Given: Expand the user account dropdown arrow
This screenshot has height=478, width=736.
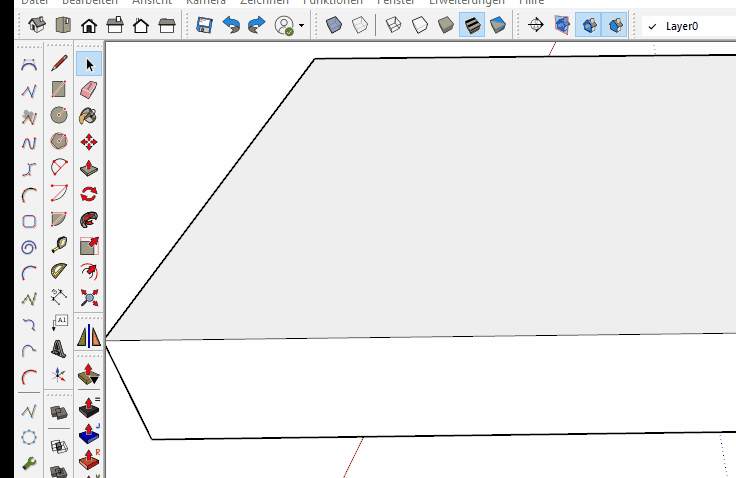Looking at the screenshot, I should tap(301, 26).
